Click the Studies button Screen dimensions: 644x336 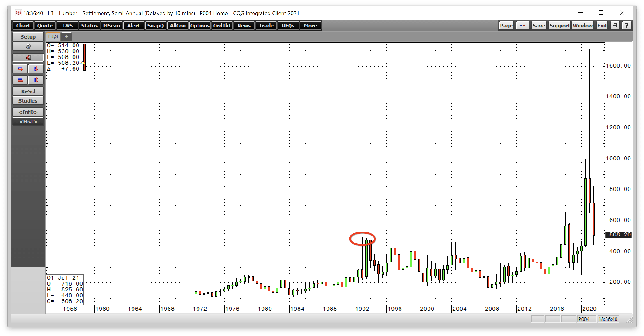pyautogui.click(x=28, y=101)
